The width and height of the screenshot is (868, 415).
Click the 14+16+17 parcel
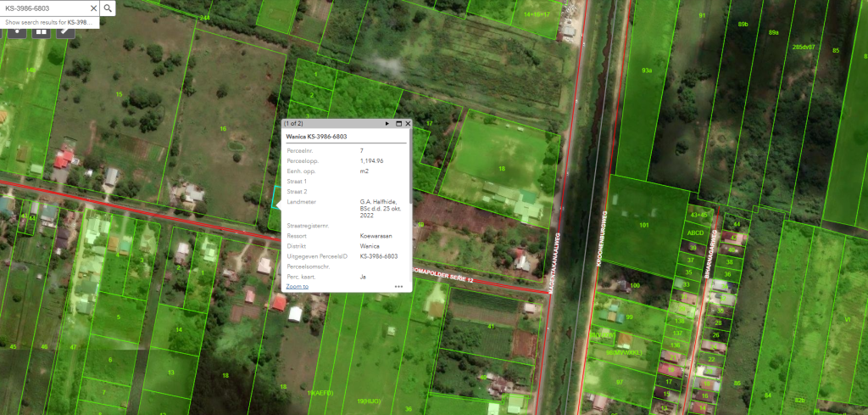point(537,14)
